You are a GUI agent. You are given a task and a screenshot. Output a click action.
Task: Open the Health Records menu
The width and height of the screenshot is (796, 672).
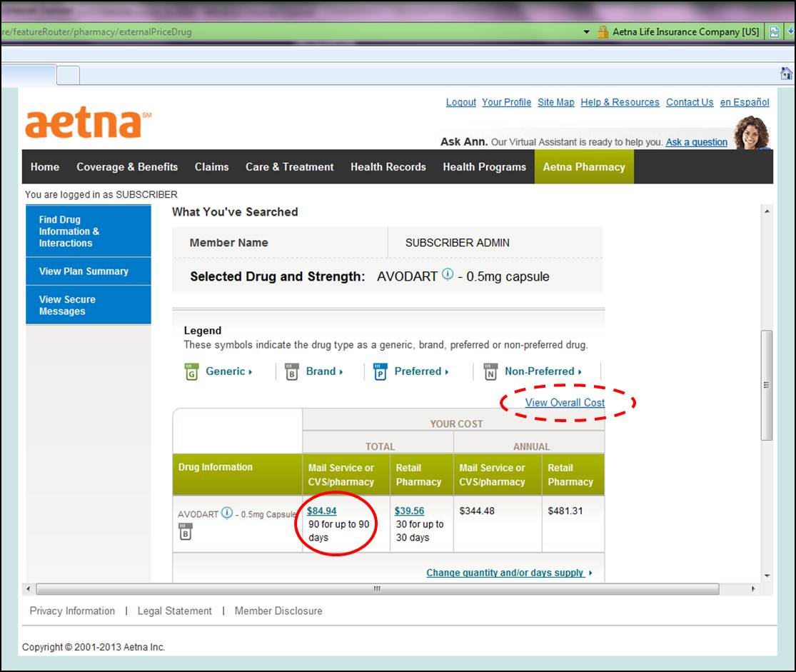(388, 166)
